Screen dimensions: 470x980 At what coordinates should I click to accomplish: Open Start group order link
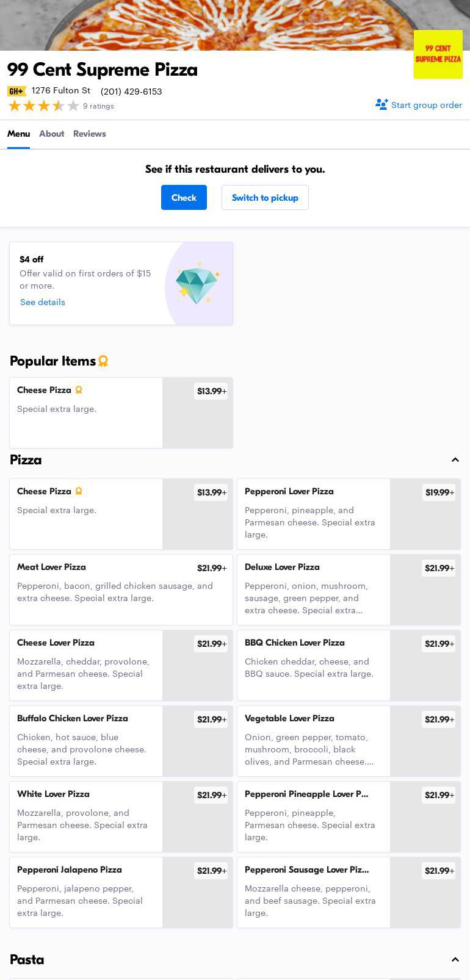426,105
